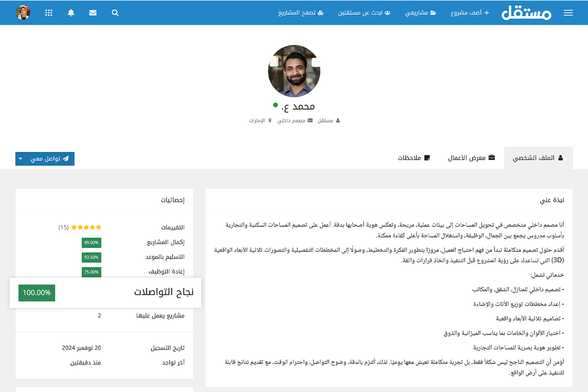This screenshot has height=392, width=588.
Task: Expand the تواصل معي dropdown arrow
Action: click(x=21, y=159)
